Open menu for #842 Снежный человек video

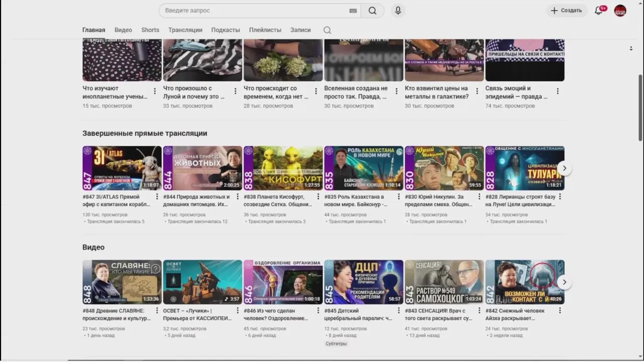coord(559,311)
